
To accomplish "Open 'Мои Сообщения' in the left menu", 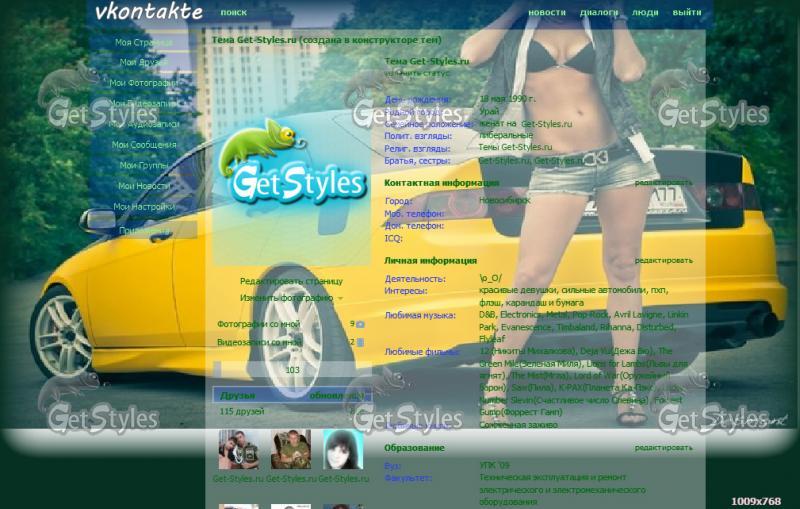I will tap(144, 145).
